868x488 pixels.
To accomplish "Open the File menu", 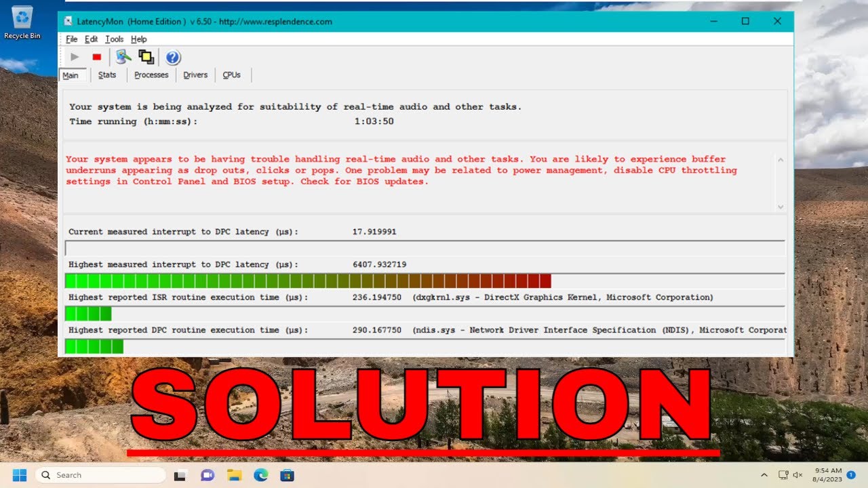I will tap(72, 39).
